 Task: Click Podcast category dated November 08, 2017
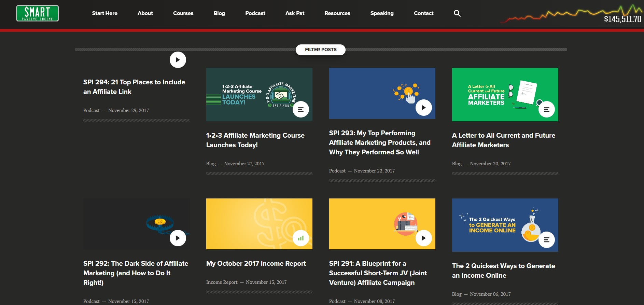[337, 301]
